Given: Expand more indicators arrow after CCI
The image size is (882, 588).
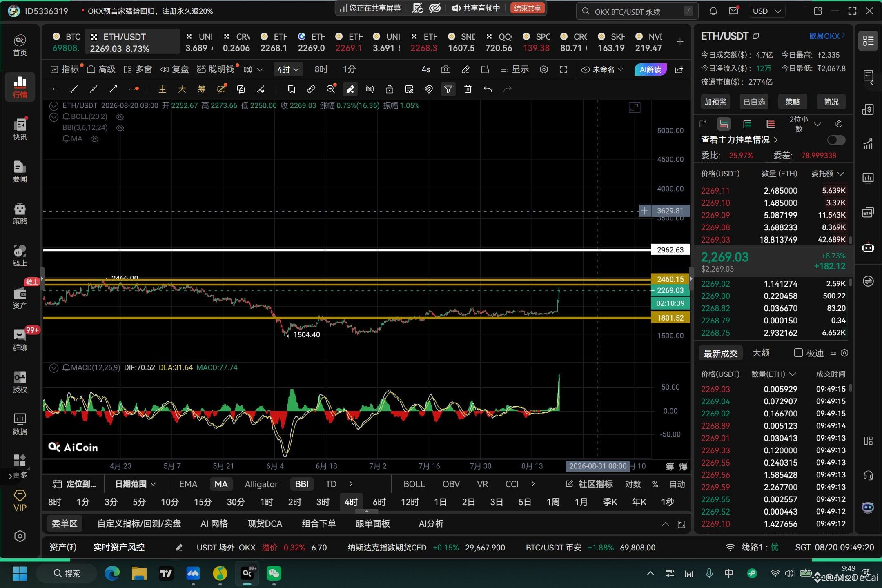Looking at the screenshot, I should (x=533, y=484).
